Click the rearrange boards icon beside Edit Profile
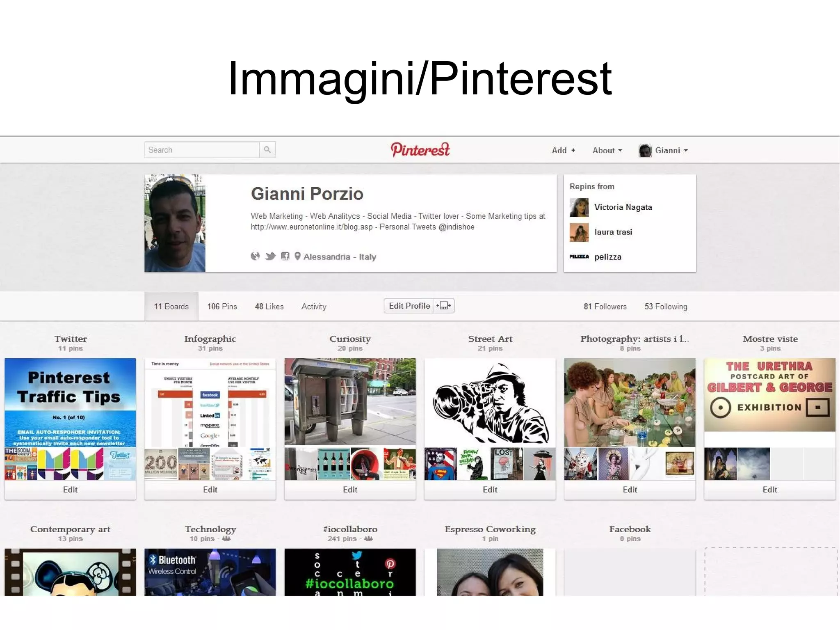The image size is (840, 630). [x=444, y=306]
